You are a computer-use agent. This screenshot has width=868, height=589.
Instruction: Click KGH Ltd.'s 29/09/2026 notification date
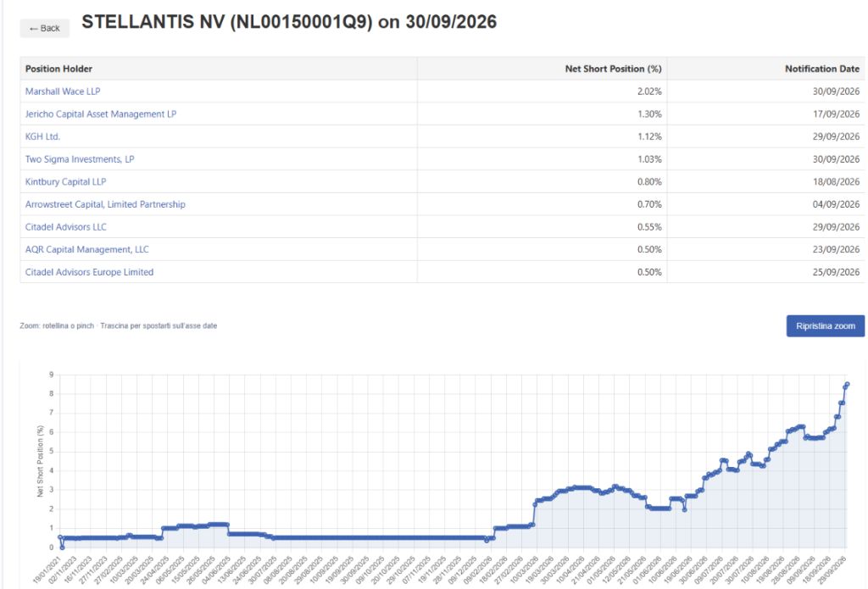(x=836, y=136)
